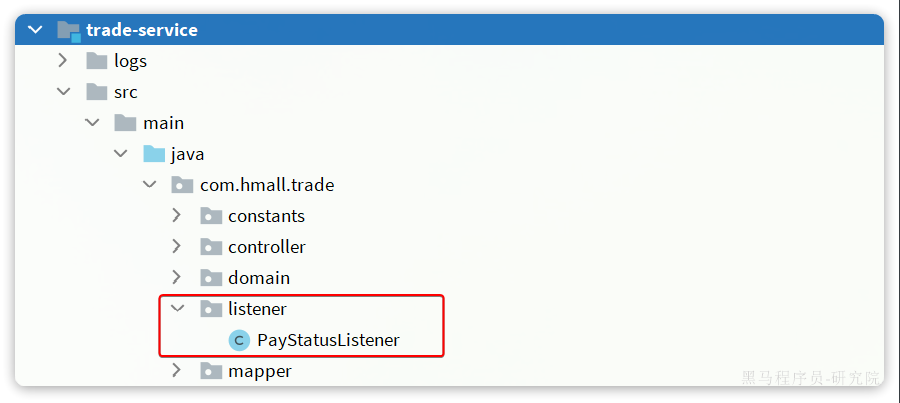Click the mapper package icon
The image size is (900, 403).
coord(211,371)
